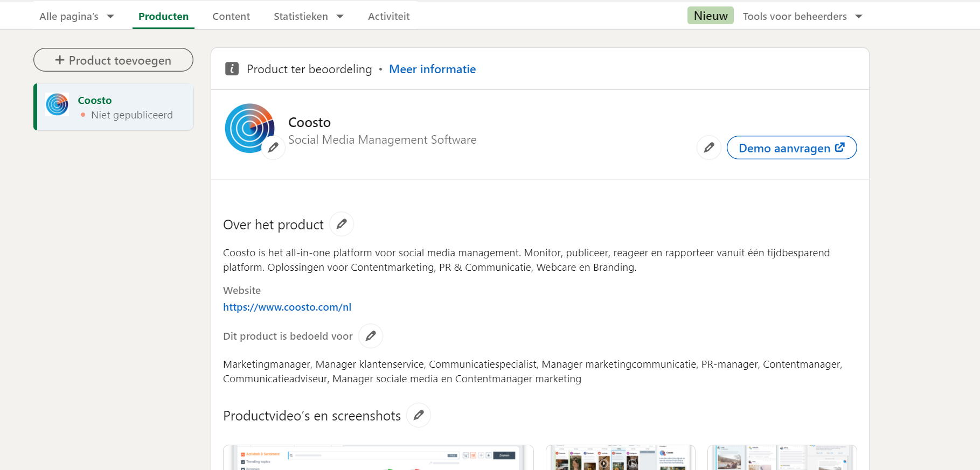Click the 'Product ter beoordeling' notice text
The height and width of the screenshot is (470, 980).
309,69
